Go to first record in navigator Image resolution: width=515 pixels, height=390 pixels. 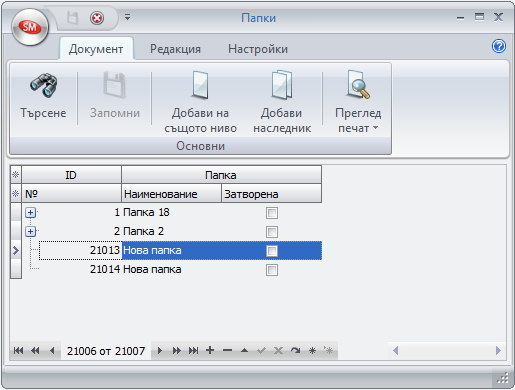[x=18, y=351]
